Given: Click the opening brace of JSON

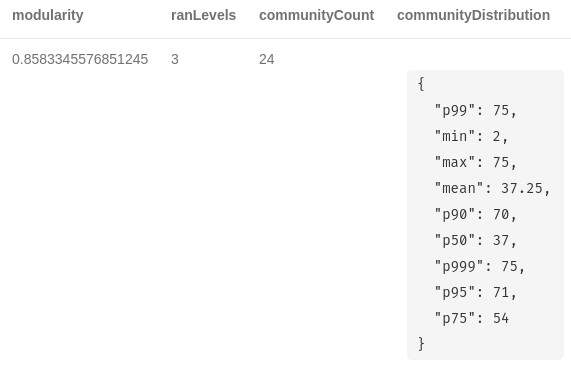Looking at the screenshot, I should pyautogui.click(x=421, y=84).
